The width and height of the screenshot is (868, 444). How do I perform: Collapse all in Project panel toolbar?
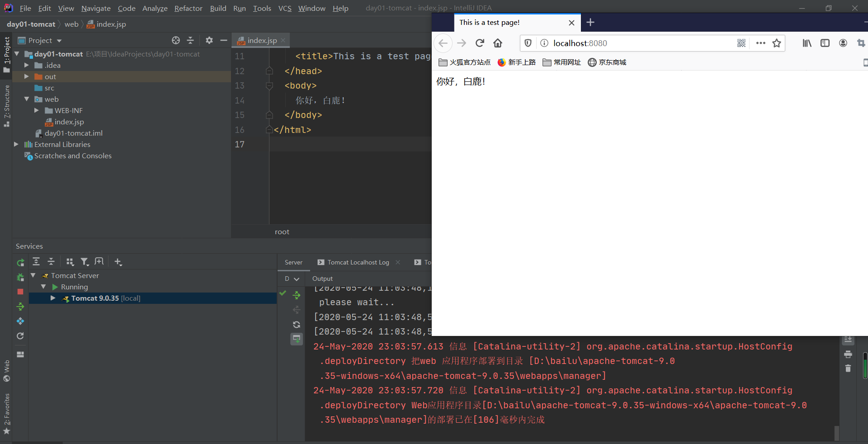190,40
